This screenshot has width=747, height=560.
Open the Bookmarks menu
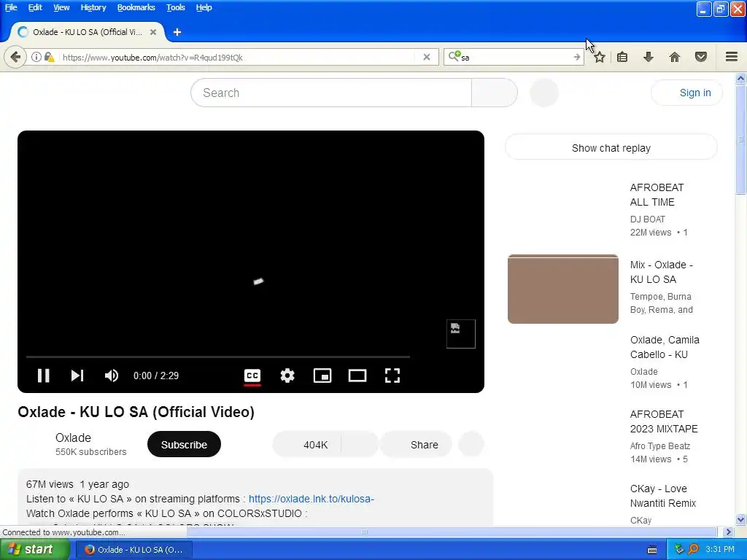[136, 7]
